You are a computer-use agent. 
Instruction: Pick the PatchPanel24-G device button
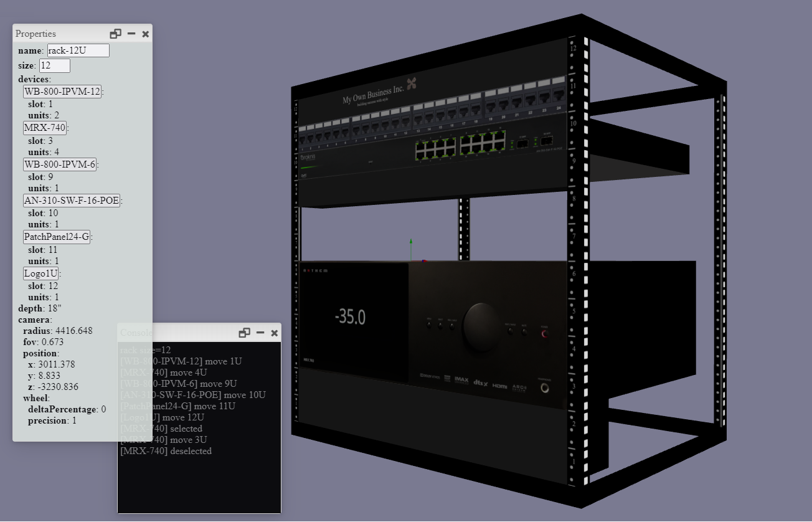[56, 237]
